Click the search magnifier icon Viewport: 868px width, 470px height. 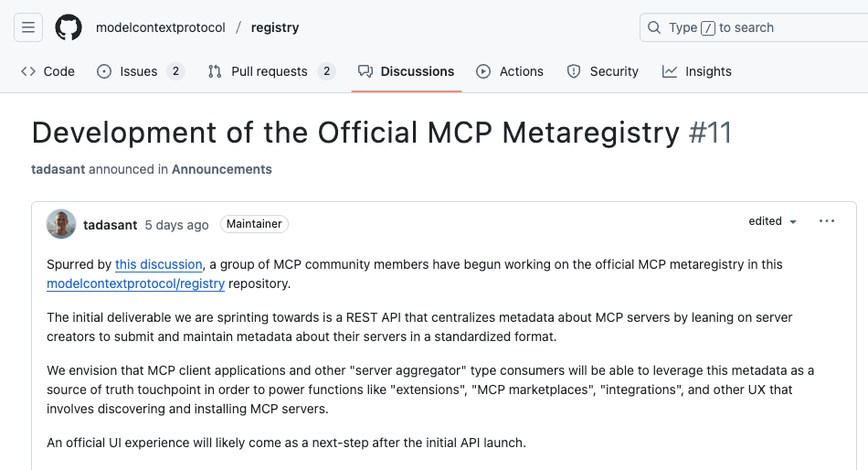pos(654,27)
